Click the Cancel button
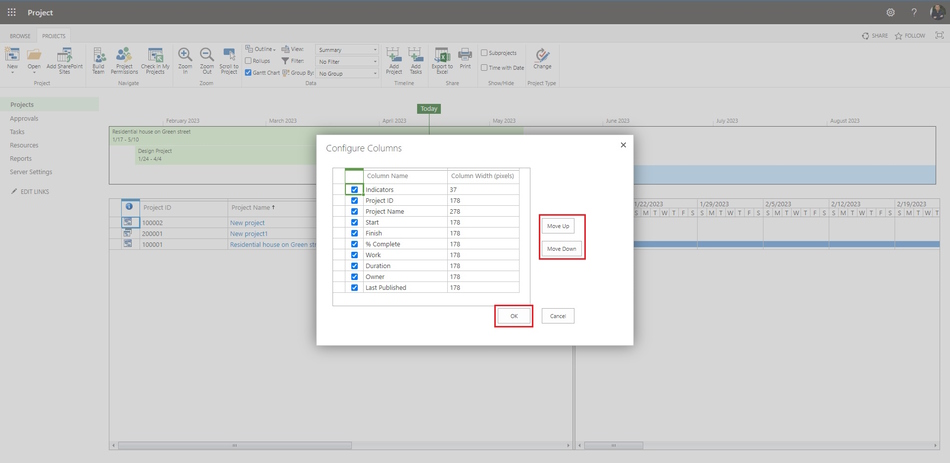 [558, 316]
